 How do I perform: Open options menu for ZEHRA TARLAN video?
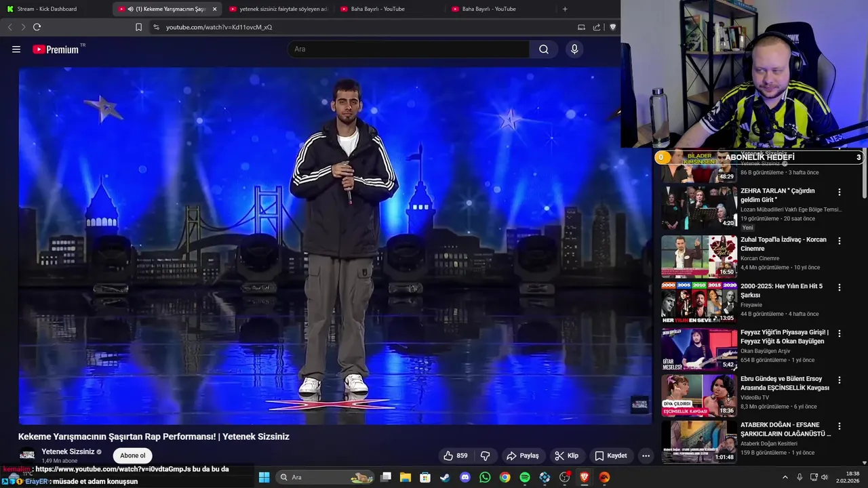840,192
